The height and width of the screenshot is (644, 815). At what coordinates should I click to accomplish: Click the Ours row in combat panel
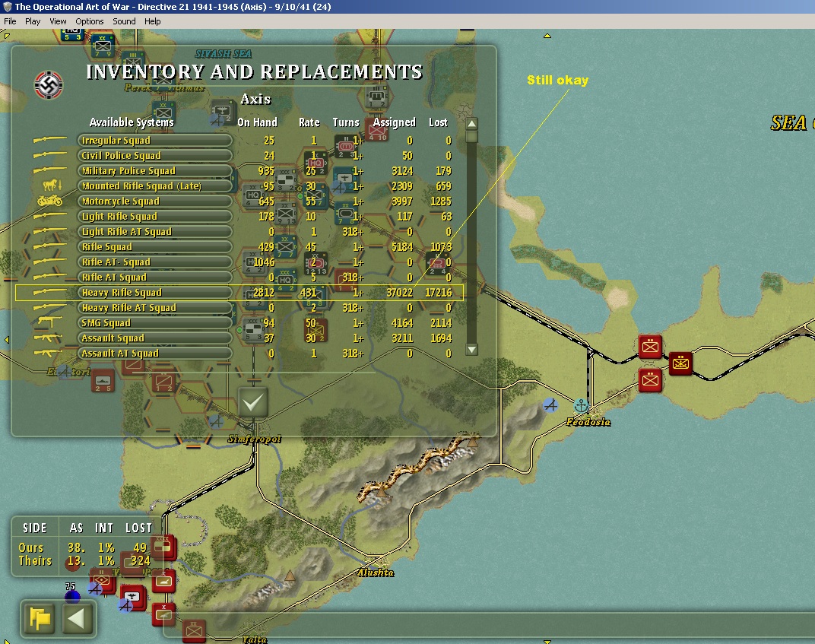tap(83, 547)
